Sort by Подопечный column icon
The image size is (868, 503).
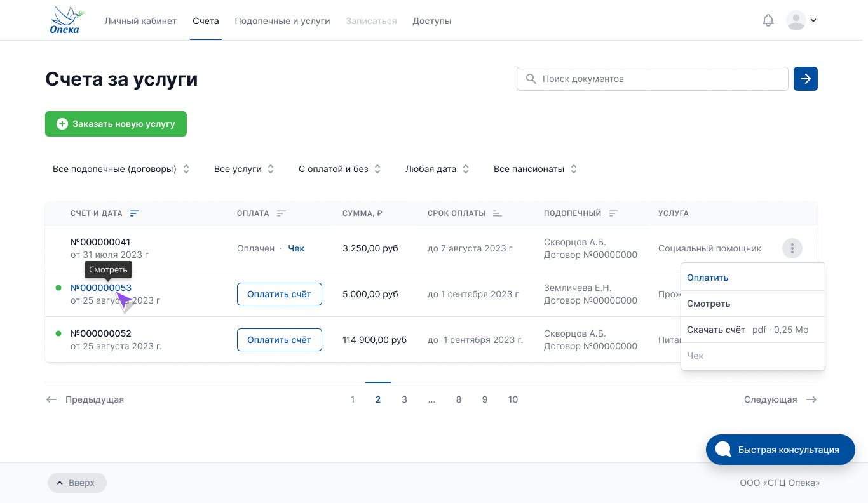click(613, 213)
